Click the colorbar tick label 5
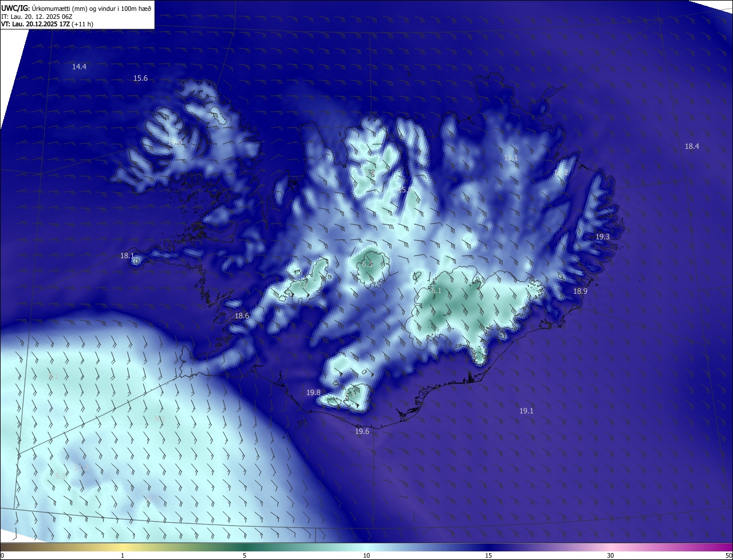 (245, 556)
